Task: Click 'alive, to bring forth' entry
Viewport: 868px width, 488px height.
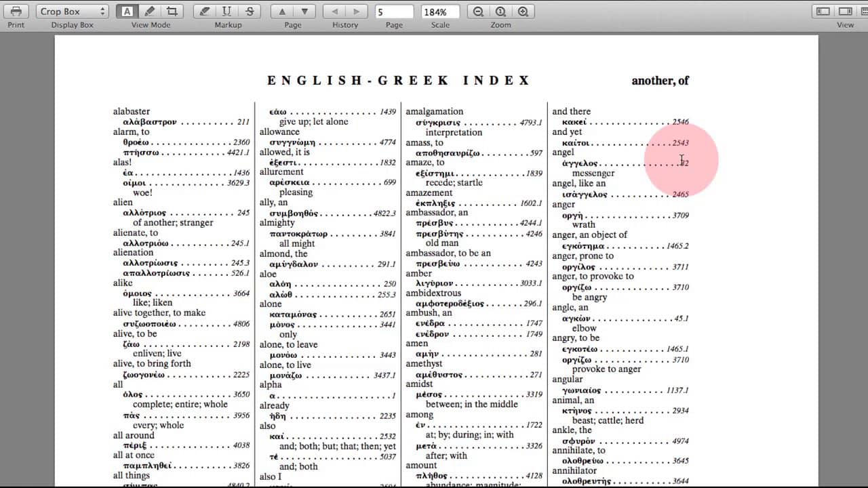Action: (152, 364)
